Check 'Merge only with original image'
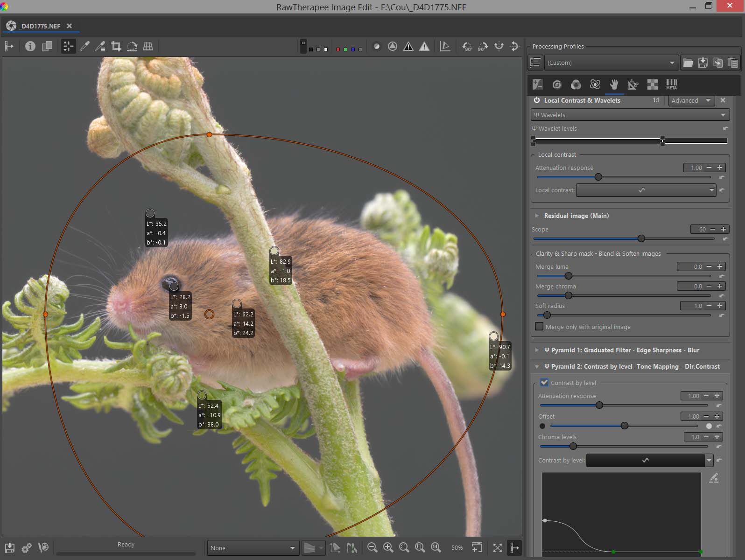 (x=539, y=327)
